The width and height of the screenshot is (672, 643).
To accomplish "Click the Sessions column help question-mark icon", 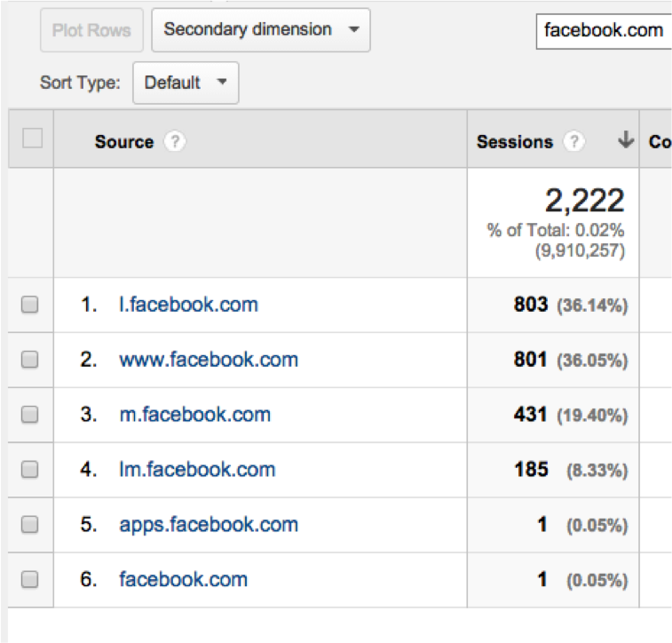I will [574, 141].
